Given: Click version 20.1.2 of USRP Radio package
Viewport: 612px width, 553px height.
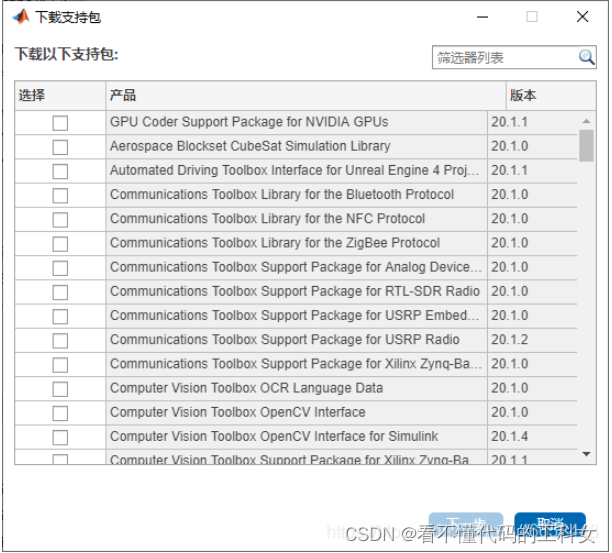Looking at the screenshot, I should [x=509, y=340].
